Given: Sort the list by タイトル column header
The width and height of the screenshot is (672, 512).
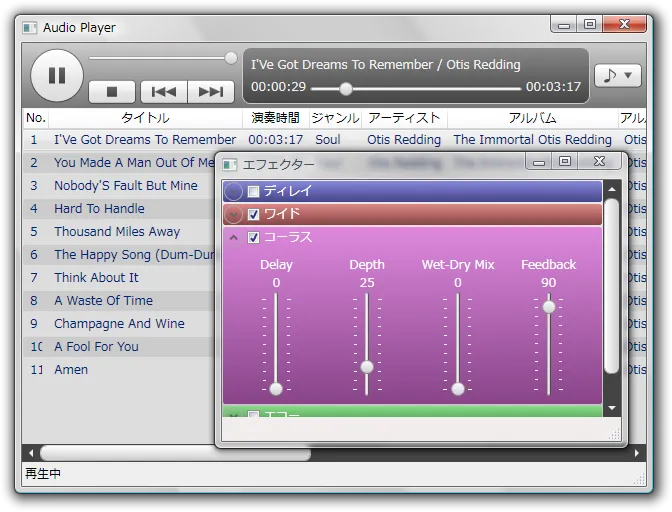Looking at the screenshot, I should coord(145,118).
